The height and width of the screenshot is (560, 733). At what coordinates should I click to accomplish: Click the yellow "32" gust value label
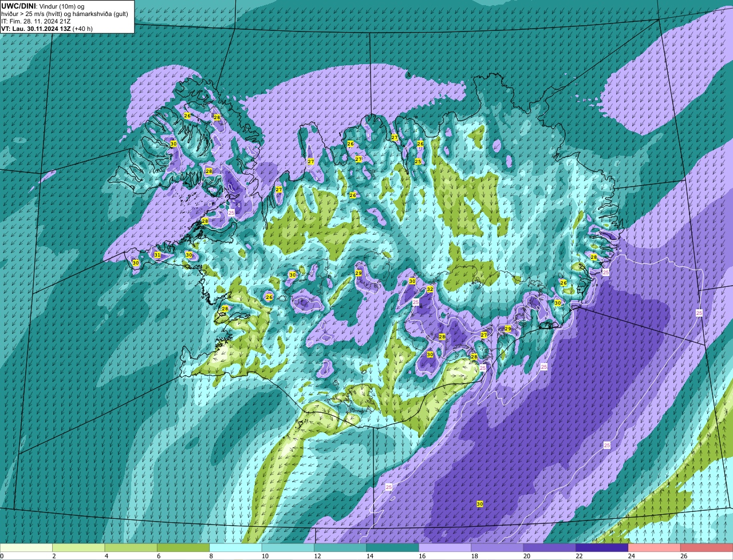pyautogui.click(x=430, y=290)
